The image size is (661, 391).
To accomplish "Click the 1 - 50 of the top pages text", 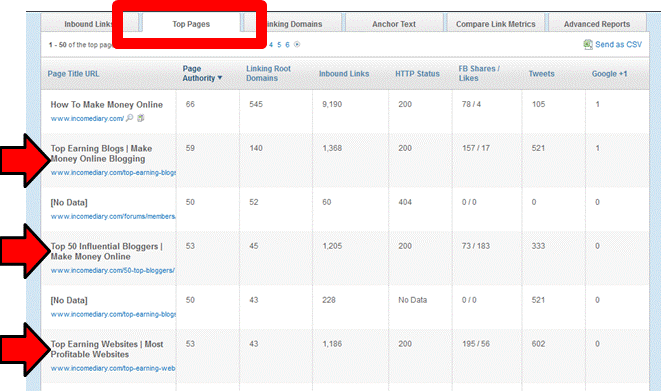I will [80, 45].
